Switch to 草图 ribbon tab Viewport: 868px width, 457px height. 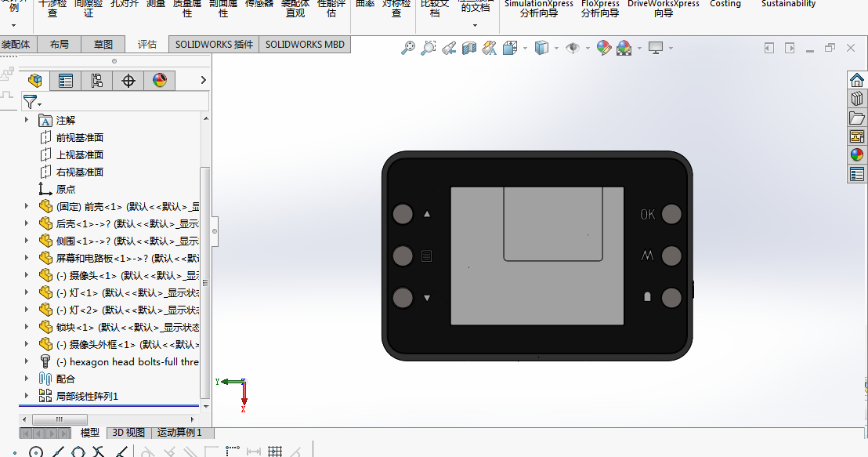[103, 45]
